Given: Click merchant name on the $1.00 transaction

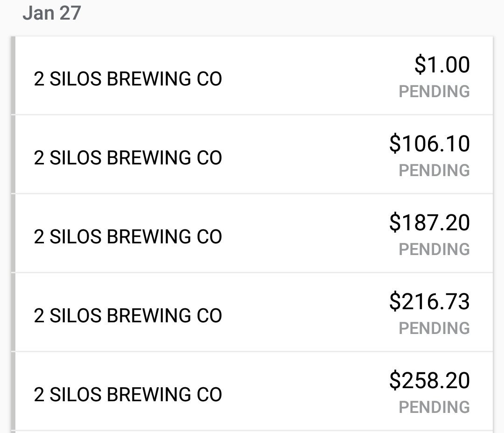Looking at the screenshot, I should [128, 79].
